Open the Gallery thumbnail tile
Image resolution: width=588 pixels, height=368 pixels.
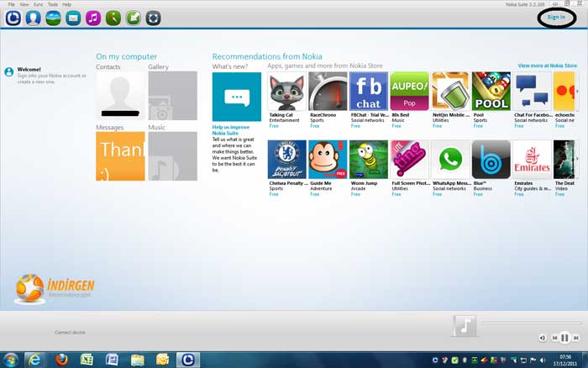click(172, 96)
